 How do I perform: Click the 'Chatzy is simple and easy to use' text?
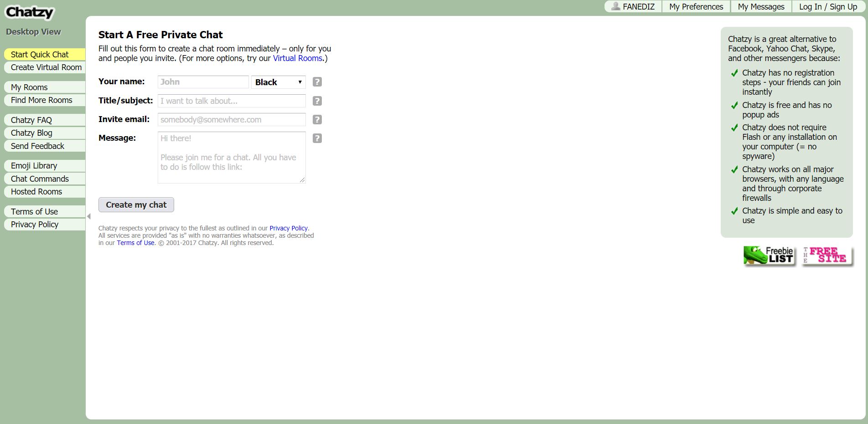792,215
